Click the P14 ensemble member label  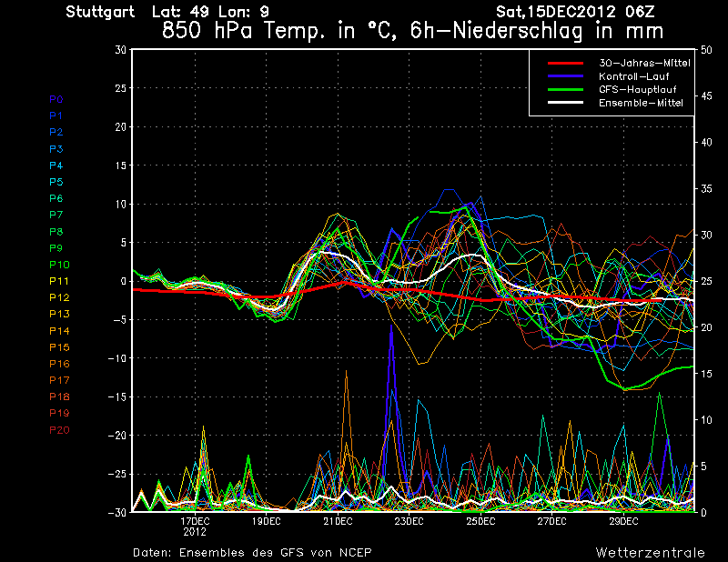pos(59,331)
